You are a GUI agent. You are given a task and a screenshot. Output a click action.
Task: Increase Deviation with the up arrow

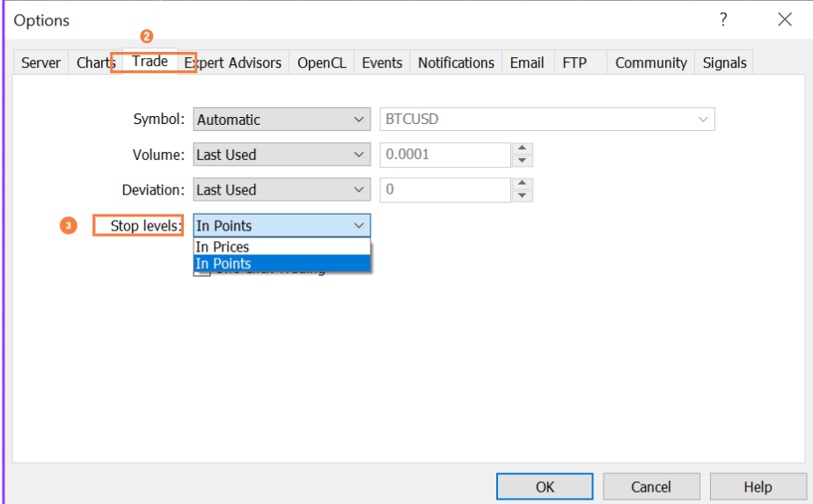(x=523, y=184)
